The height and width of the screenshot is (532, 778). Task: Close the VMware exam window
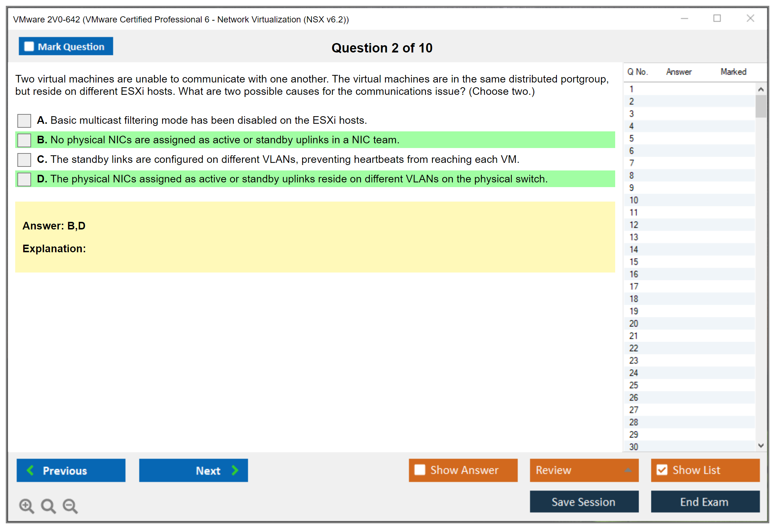click(x=750, y=18)
